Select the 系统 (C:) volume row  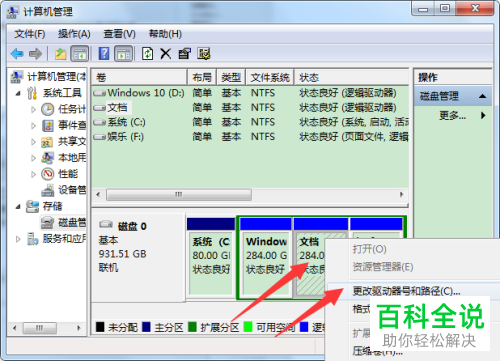point(250,122)
